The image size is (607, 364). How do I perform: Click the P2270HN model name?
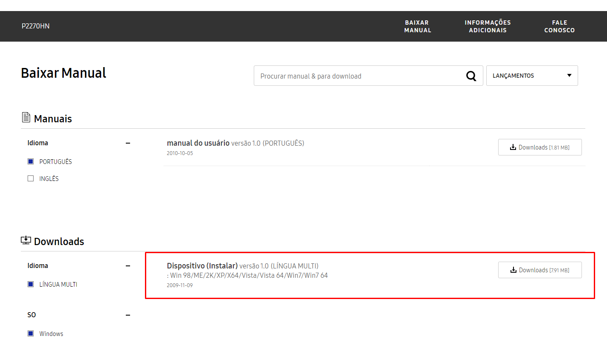pos(36,26)
